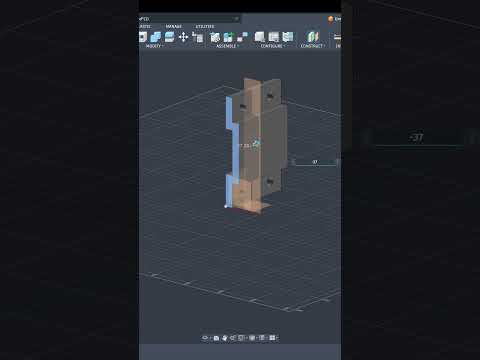Select the Offset Face tool icon
This screenshot has width=480, height=360.
tap(169, 37)
